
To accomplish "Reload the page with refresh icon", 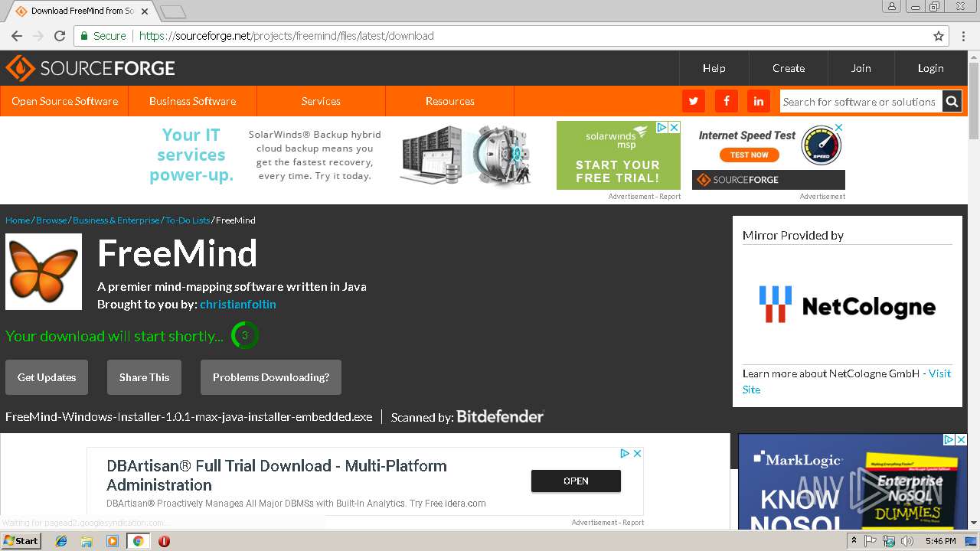I will 60,36.
